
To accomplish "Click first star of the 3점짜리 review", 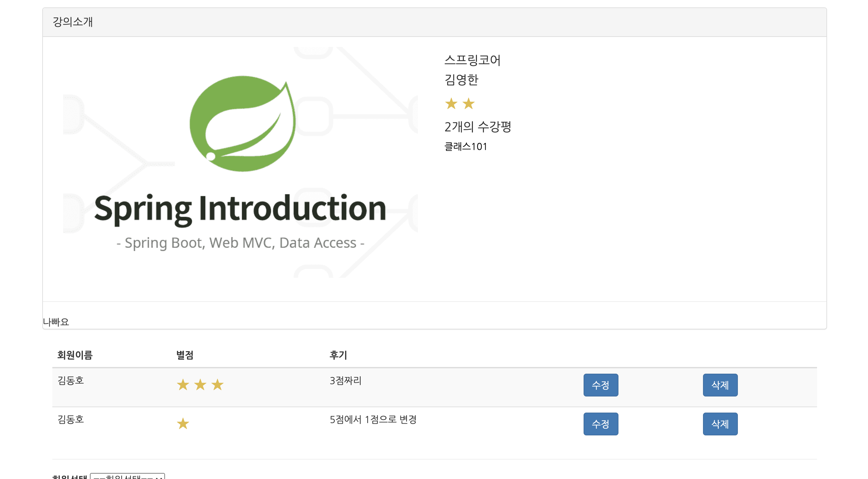I will tap(183, 385).
